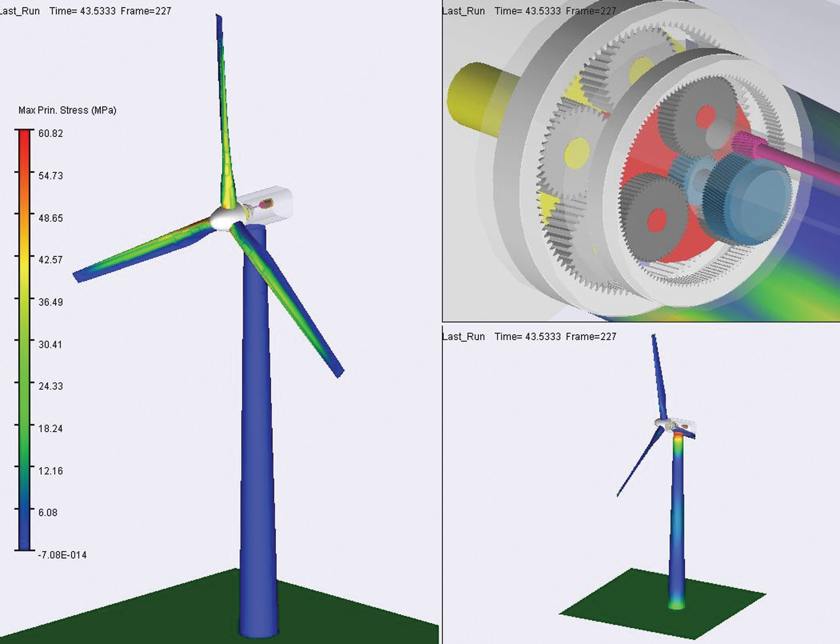Viewport: 840px width, 644px height.
Task: Click the Time= 43.5333 label in gearbox view
Action: tap(528, 11)
